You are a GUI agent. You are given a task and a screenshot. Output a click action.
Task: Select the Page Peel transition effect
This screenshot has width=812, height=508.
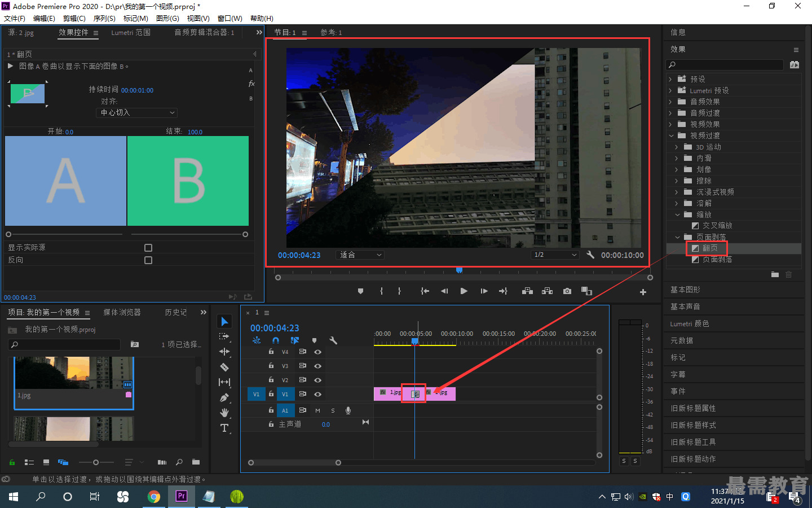point(717,260)
